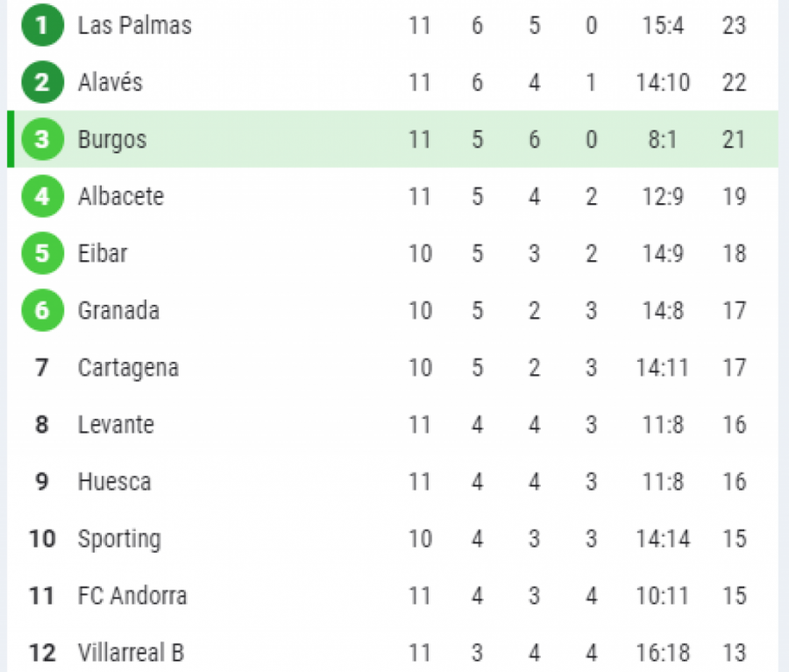Open the Levante team page

(x=116, y=425)
